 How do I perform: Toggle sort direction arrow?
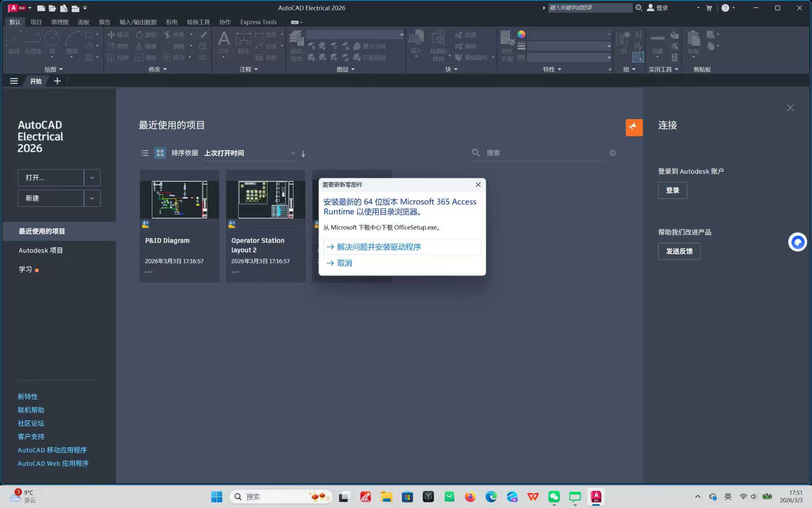[303, 154]
